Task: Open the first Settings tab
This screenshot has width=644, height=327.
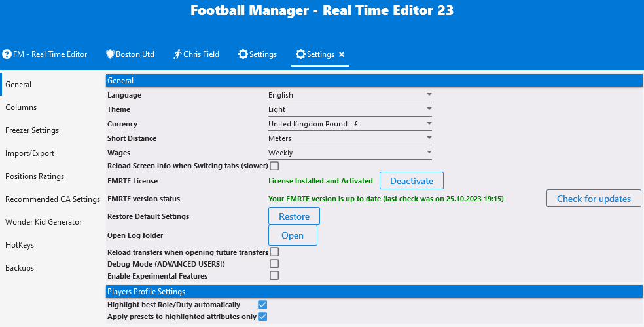Action: tap(257, 54)
